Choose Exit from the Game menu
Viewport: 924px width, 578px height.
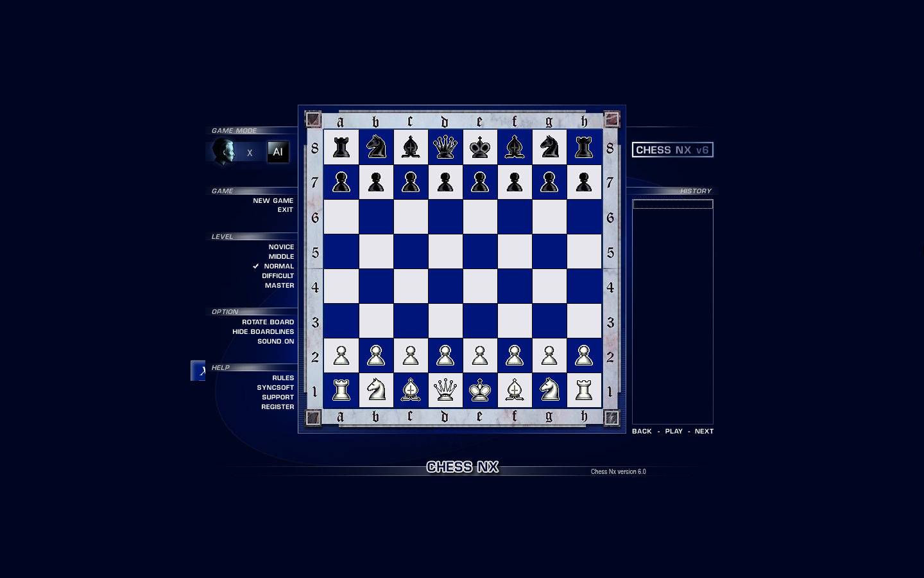(286, 209)
